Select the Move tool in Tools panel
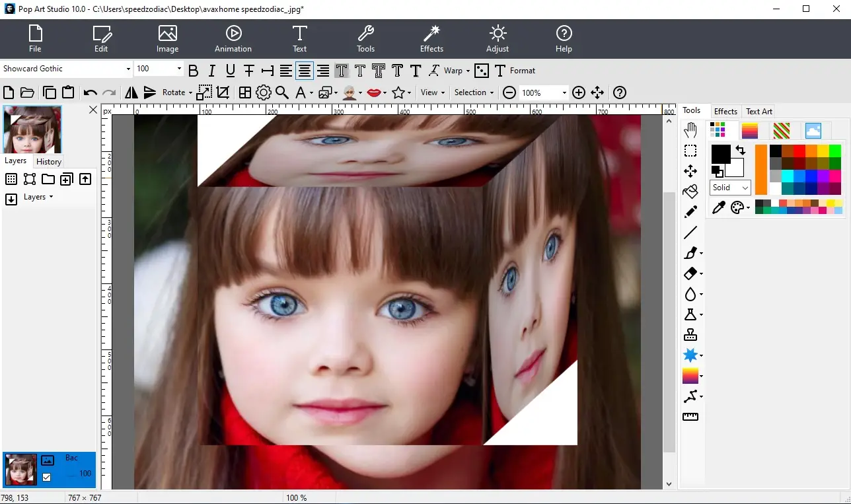Image resolution: width=851 pixels, height=504 pixels. [690, 172]
